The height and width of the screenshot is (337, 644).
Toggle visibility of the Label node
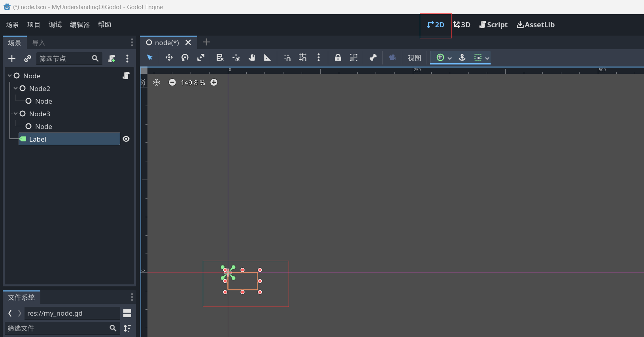coord(126,139)
